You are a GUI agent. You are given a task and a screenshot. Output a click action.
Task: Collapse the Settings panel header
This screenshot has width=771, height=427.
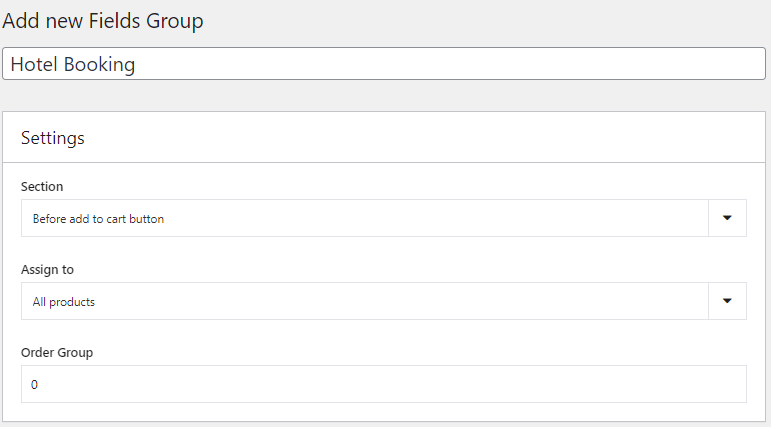384,137
